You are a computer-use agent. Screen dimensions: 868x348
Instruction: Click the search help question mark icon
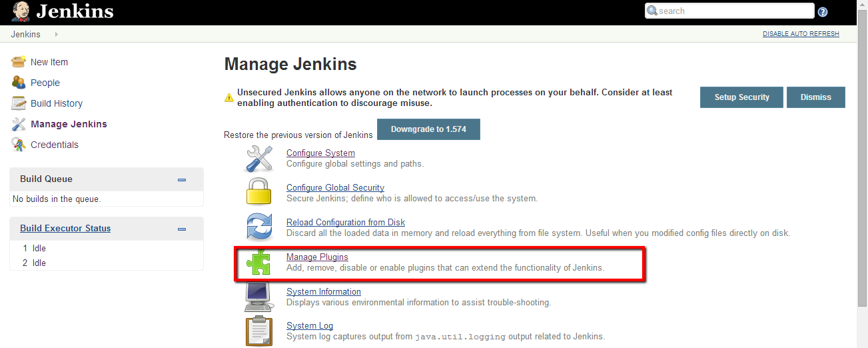coord(823,12)
